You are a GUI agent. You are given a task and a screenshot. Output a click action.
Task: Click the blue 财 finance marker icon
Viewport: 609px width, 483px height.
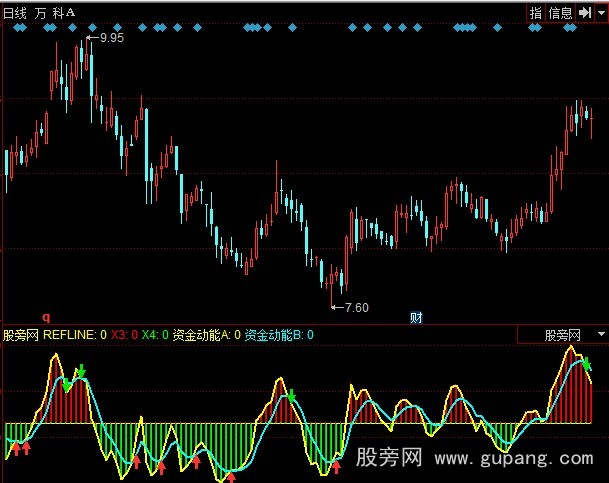point(416,318)
